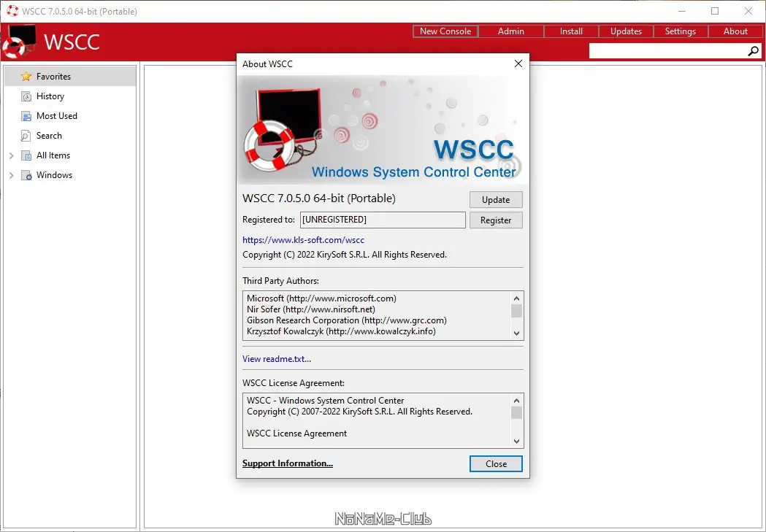766x532 pixels.
Task: Select the Favorites star icon in sidebar
Action: click(x=25, y=76)
